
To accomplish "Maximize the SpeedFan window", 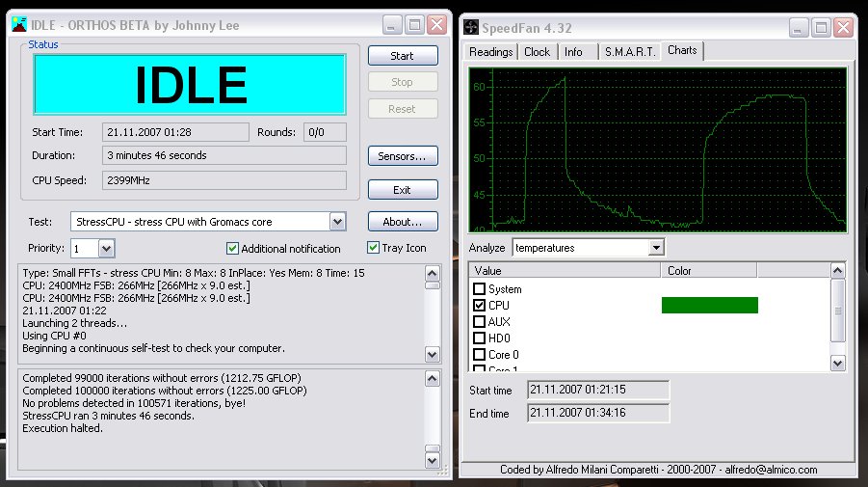I will 821,28.
